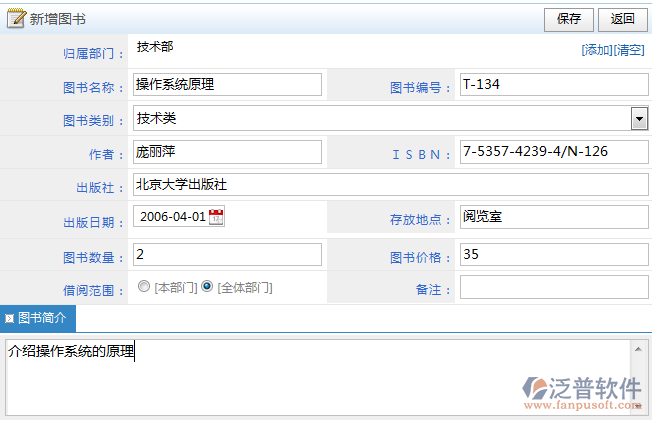Click the new book notepad icon
The image size is (652, 421).
(x=15, y=18)
